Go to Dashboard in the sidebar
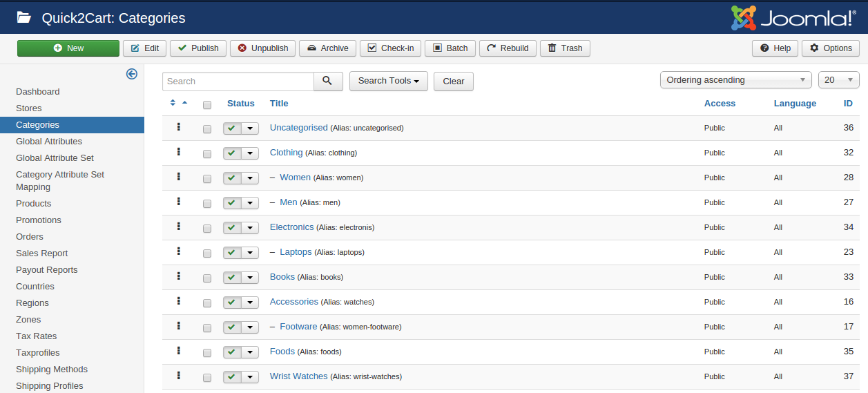Image resolution: width=868 pixels, height=393 pixels. [38, 91]
